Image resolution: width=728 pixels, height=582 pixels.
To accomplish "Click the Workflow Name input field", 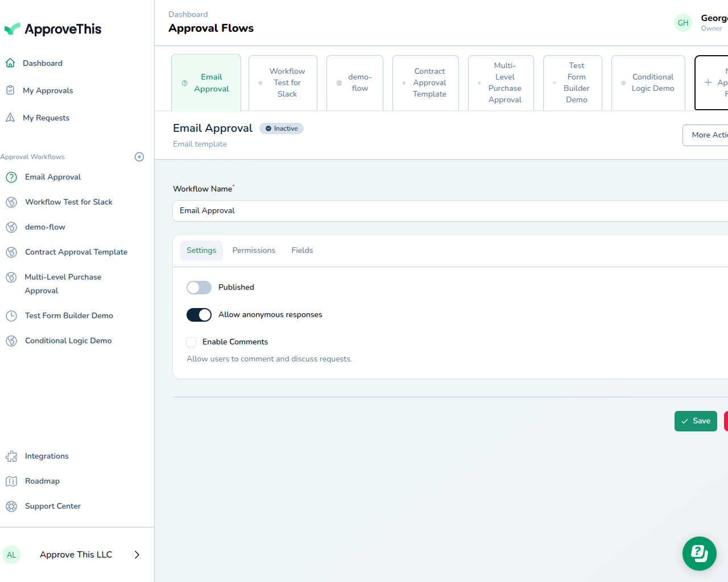I will tap(450, 211).
